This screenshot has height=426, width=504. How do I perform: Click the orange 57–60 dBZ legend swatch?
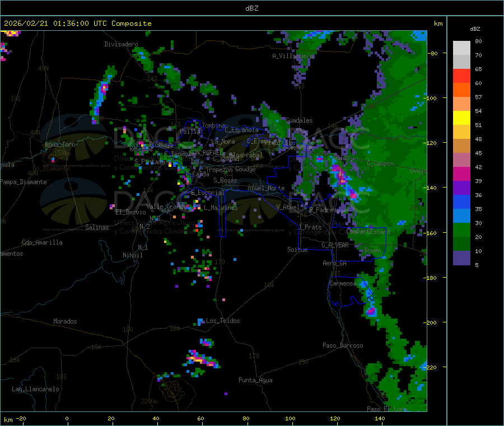pyautogui.click(x=461, y=90)
